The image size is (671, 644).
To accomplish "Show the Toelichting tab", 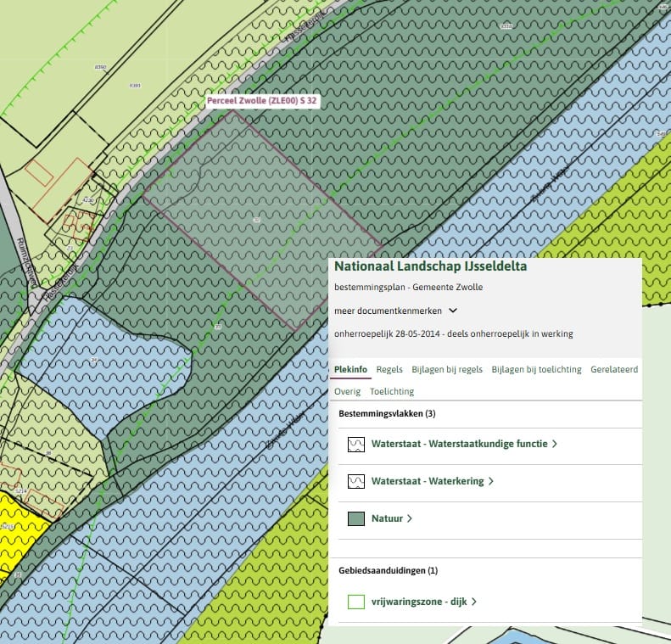I will click(x=392, y=392).
